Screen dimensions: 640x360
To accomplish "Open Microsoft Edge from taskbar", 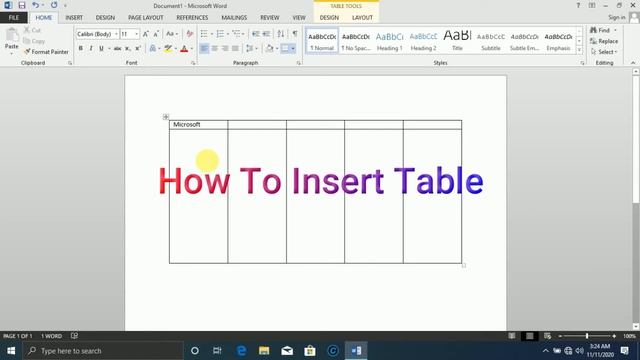I will 241,351.
